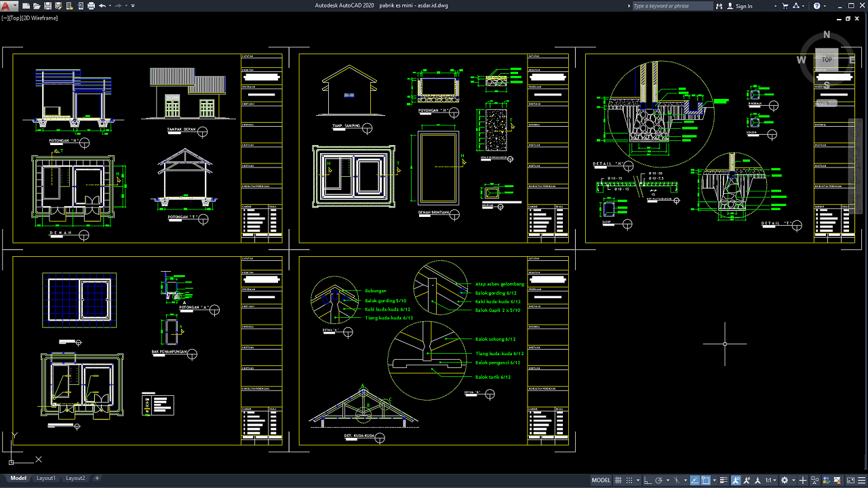This screenshot has height=488, width=868.
Task: Click the binoculars search icon
Action: click(x=719, y=5)
